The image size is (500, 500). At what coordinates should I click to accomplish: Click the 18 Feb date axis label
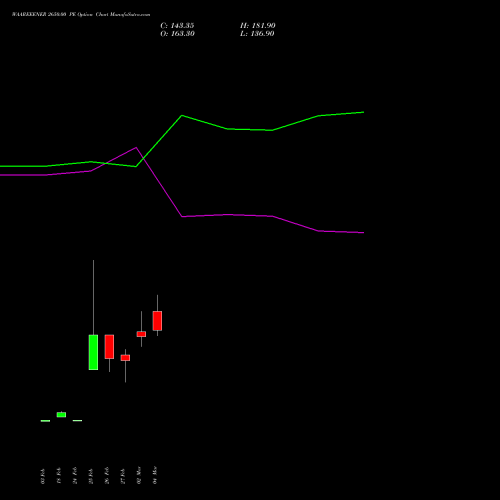coord(59,476)
